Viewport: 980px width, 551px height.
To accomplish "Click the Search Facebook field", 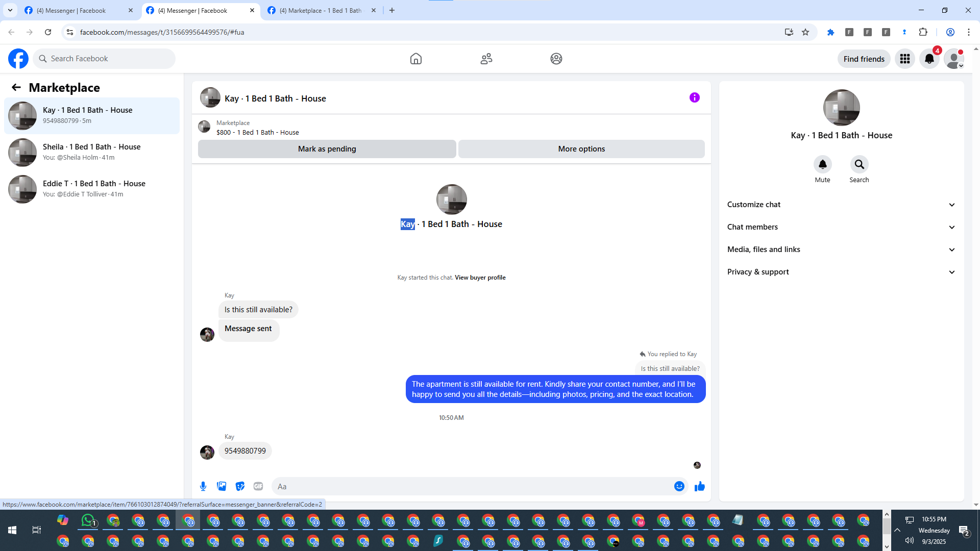I will [104, 59].
